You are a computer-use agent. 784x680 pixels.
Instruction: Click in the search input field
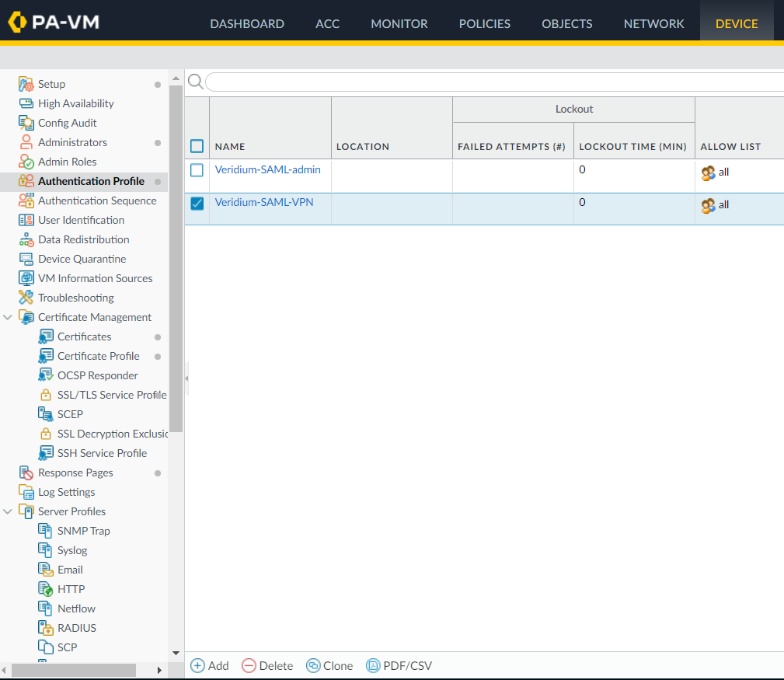coord(493,82)
